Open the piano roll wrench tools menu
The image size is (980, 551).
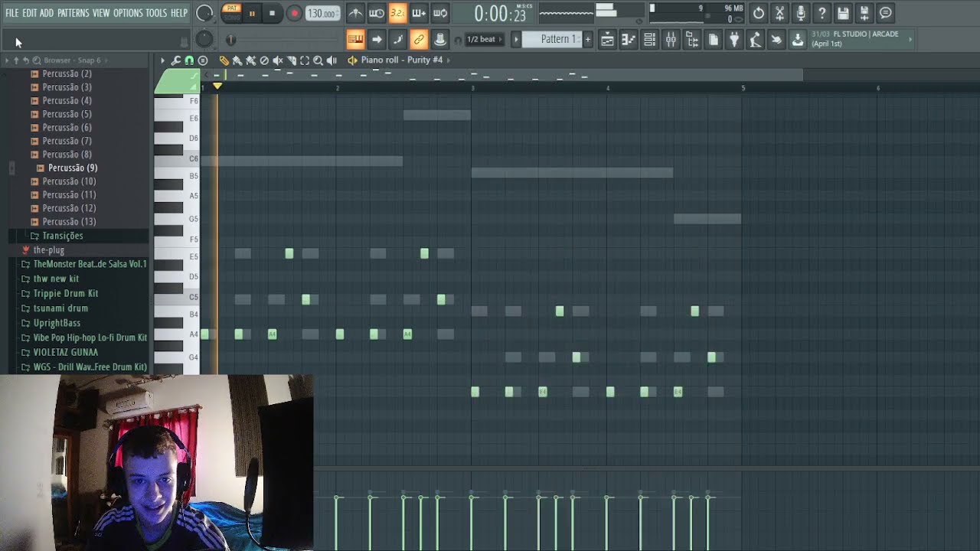[176, 60]
